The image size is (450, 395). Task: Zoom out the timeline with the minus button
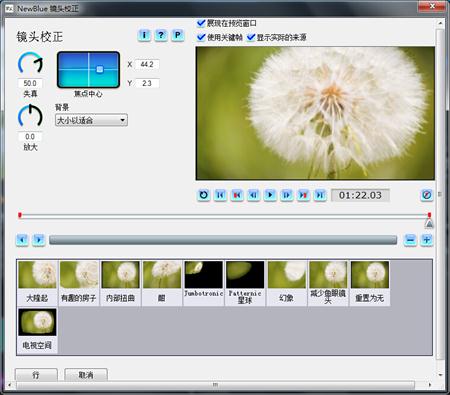410,240
